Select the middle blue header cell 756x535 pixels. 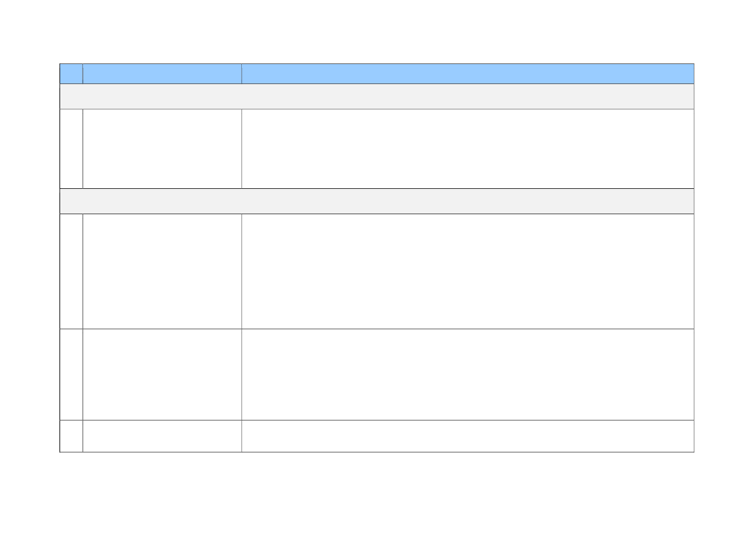click(x=162, y=74)
